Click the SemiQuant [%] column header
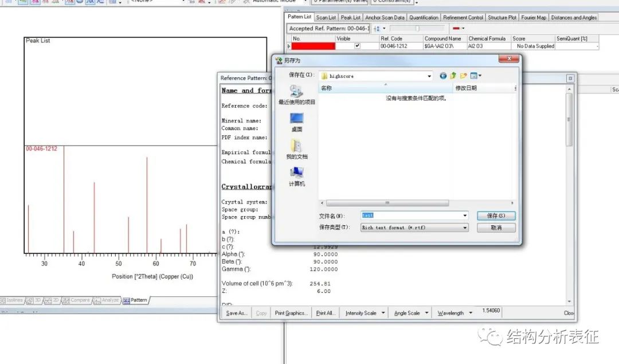Viewport: 619px width, 364px height. [577, 38]
